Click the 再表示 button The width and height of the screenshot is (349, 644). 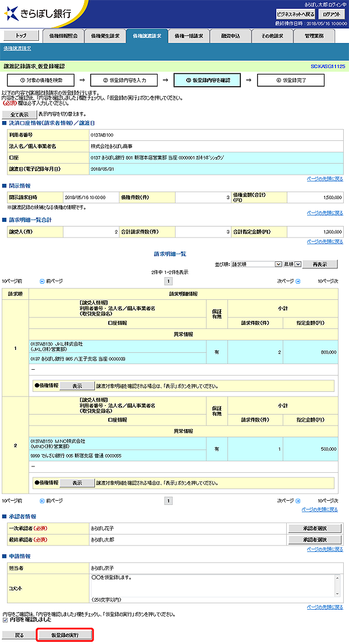320,264
